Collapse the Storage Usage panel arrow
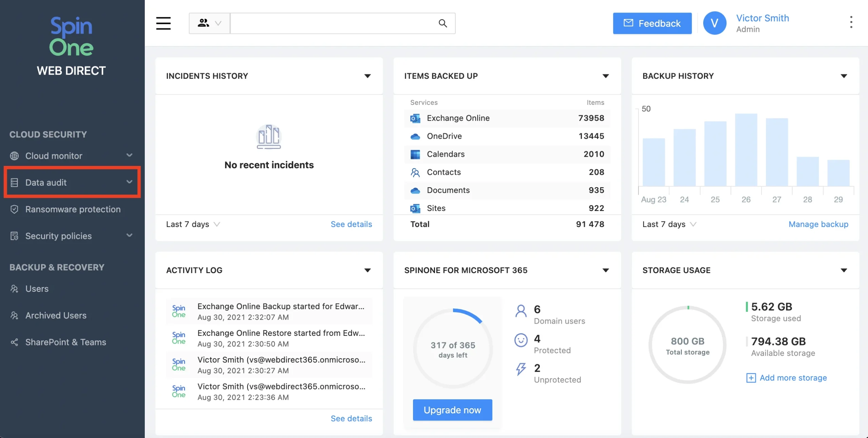The height and width of the screenshot is (438, 868). [844, 270]
